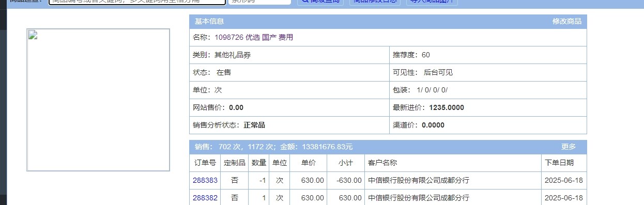Click the 基本信息 section header
Viewport: 644px width, 205px height.
coord(209,22)
